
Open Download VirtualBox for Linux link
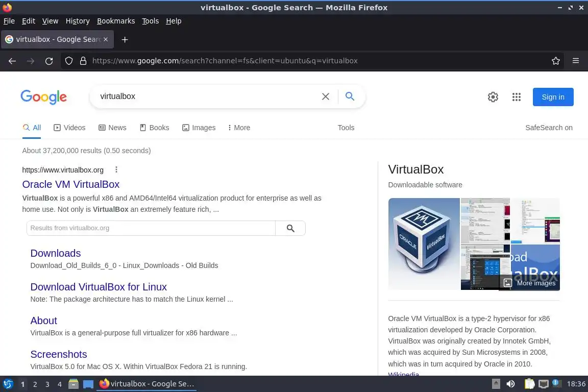(x=99, y=287)
